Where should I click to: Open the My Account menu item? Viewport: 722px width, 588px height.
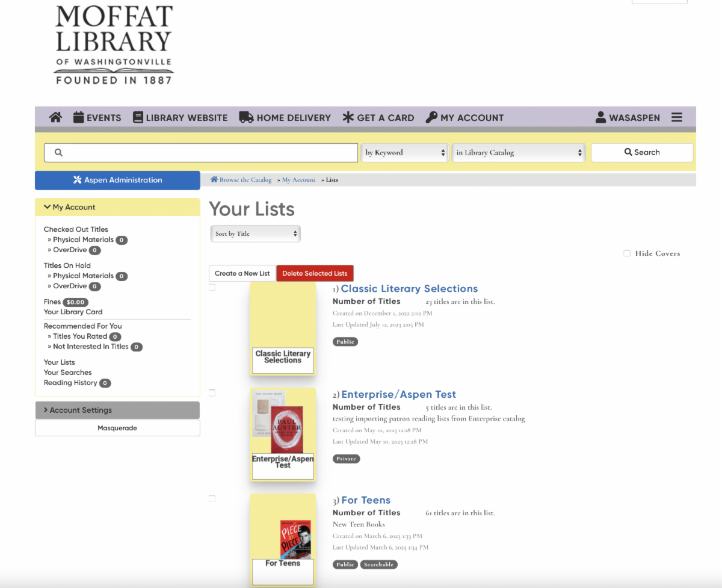click(x=464, y=117)
